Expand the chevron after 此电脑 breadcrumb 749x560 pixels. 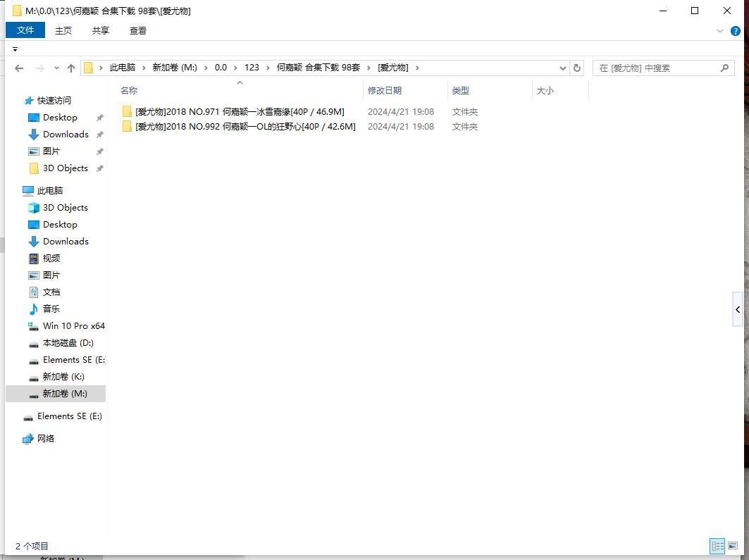click(x=144, y=68)
